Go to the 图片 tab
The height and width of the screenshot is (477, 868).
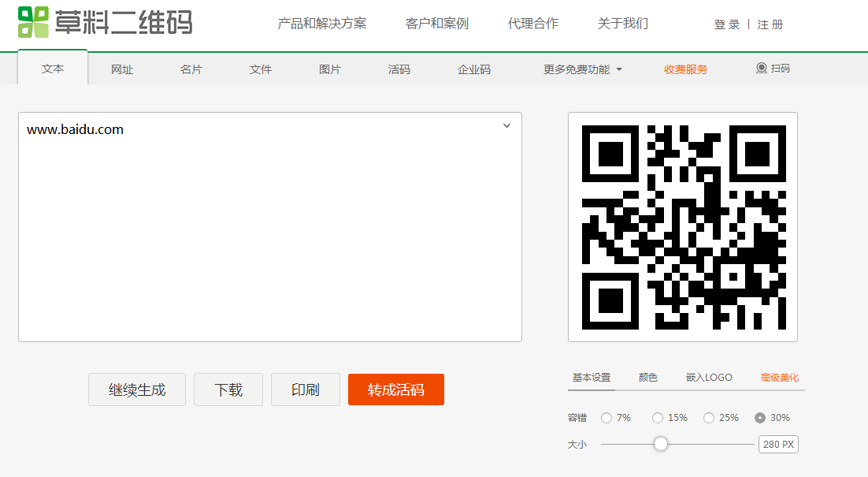tap(329, 69)
